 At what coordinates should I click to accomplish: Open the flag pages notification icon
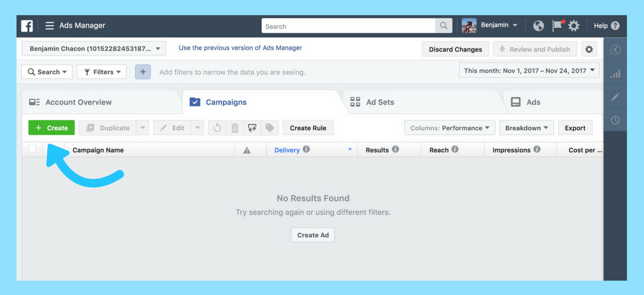557,26
